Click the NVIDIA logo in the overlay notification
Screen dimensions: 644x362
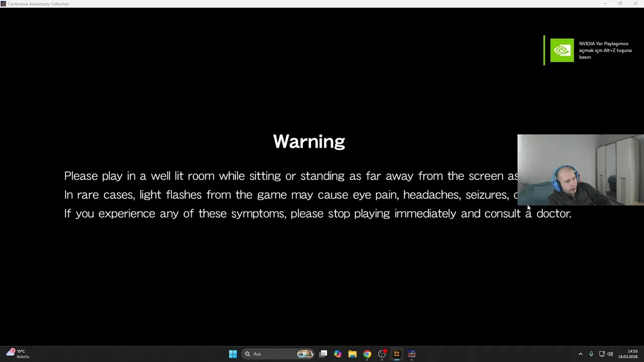click(561, 50)
